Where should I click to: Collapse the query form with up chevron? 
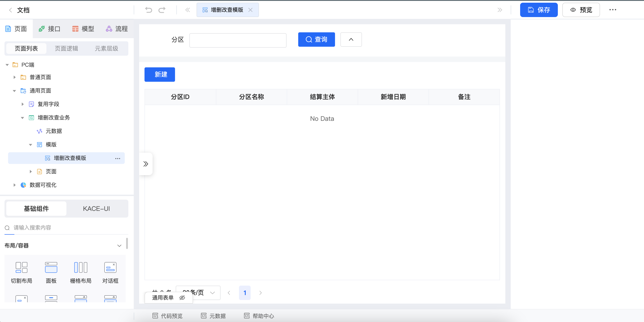[351, 39]
